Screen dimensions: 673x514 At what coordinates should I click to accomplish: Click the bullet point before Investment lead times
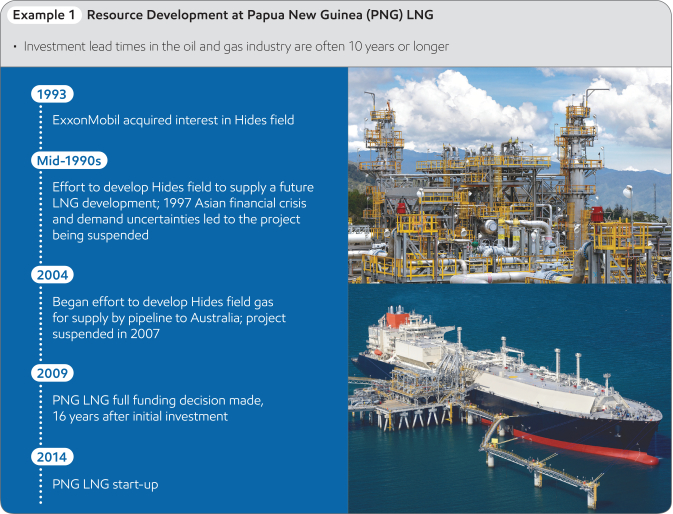point(15,48)
